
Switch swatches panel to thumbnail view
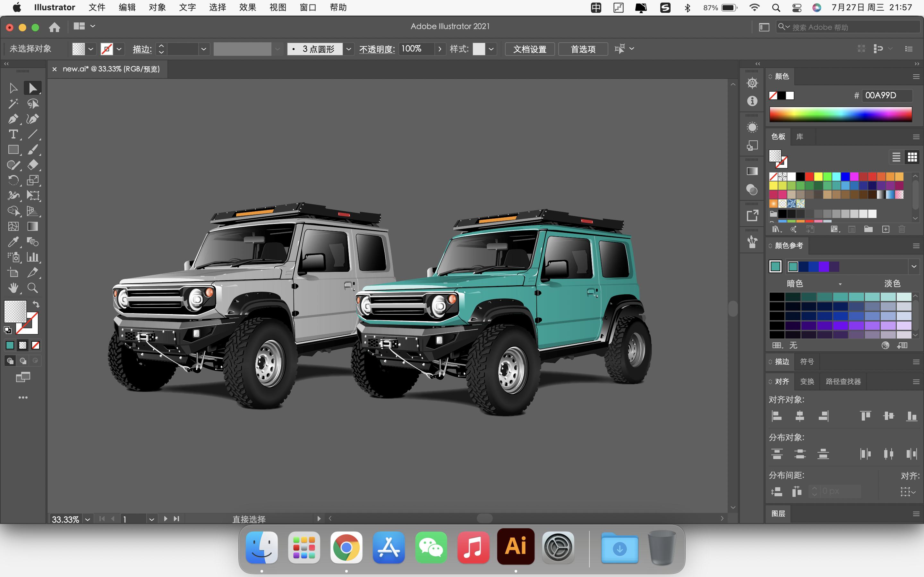[912, 157]
